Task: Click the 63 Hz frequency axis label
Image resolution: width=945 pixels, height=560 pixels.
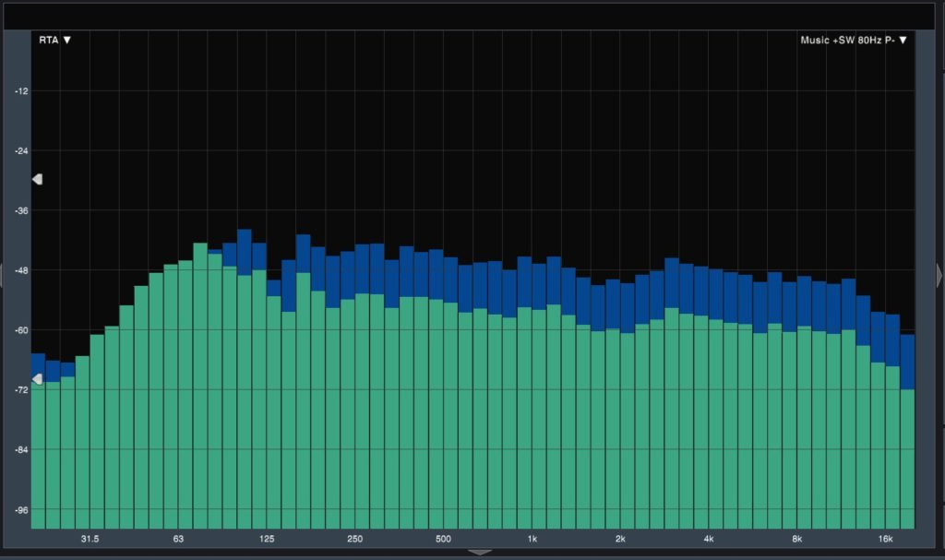Action: (178, 539)
